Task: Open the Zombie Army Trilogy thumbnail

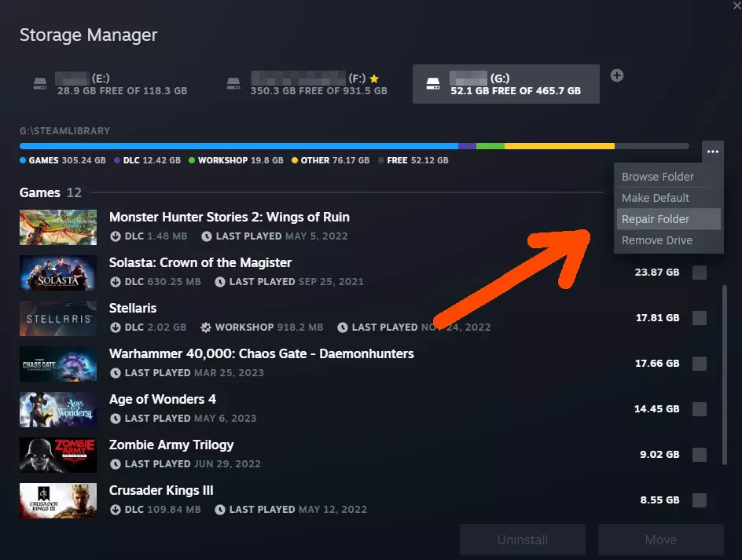Action: (58, 455)
